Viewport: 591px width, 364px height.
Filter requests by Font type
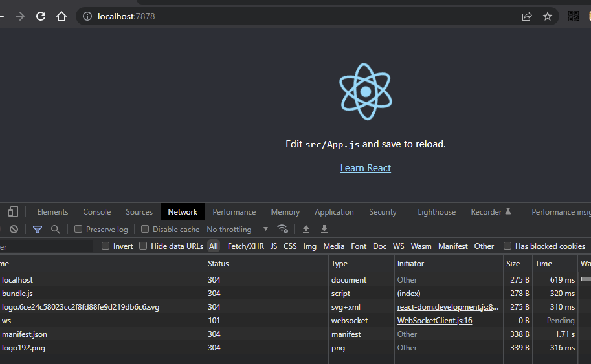coord(359,246)
